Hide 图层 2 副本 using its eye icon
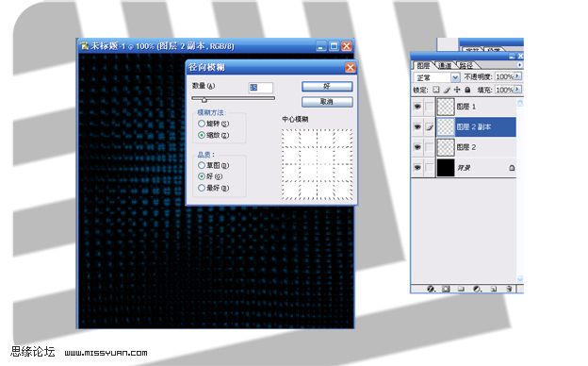This screenshot has height=366, width=588. 417,127
